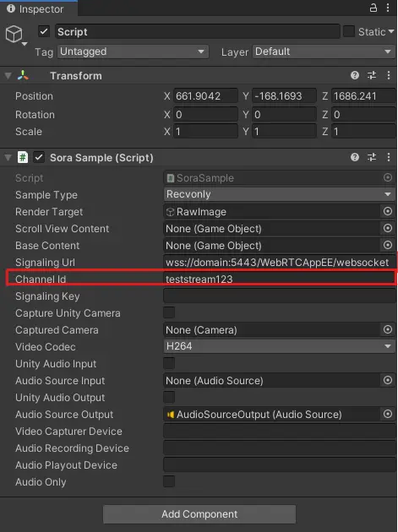Click the None (Camera) reference field
This screenshot has width=398, height=532.
[272, 329]
